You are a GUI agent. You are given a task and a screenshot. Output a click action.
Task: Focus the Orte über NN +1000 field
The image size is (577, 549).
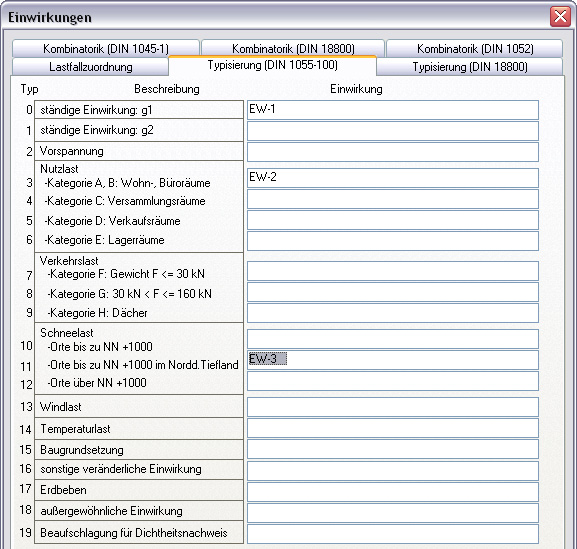[x=393, y=381]
